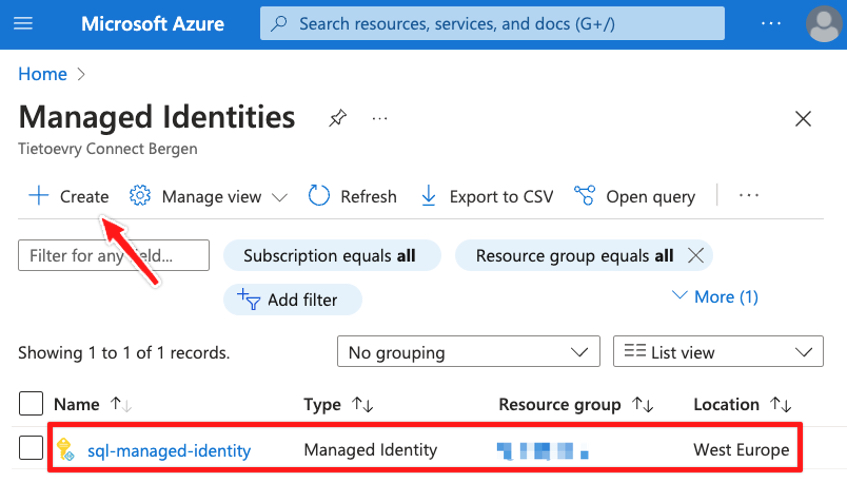Sort by the Resource group column header
Screen dimensions: 847x494
[560, 404]
